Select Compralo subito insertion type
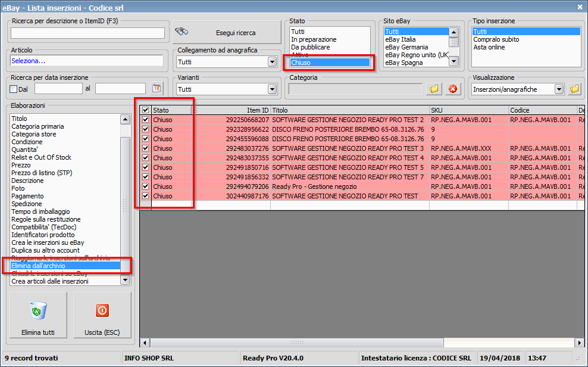Screen dimensions: 588x367 pyautogui.click(x=526, y=39)
